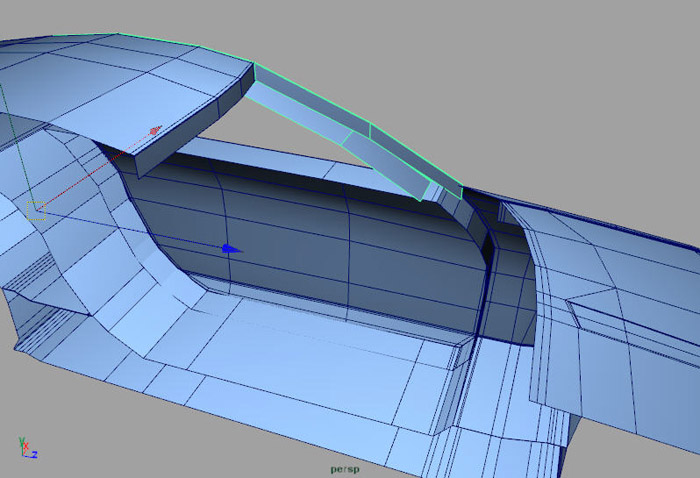This screenshot has height=478, width=700.
Task: Select the yellow center manipulator square
Action: tap(37, 209)
